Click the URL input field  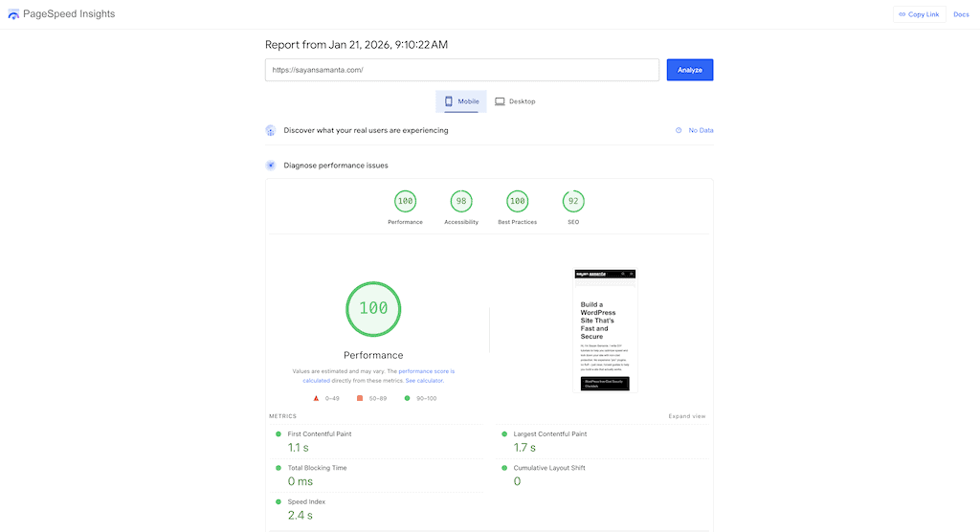pos(462,70)
